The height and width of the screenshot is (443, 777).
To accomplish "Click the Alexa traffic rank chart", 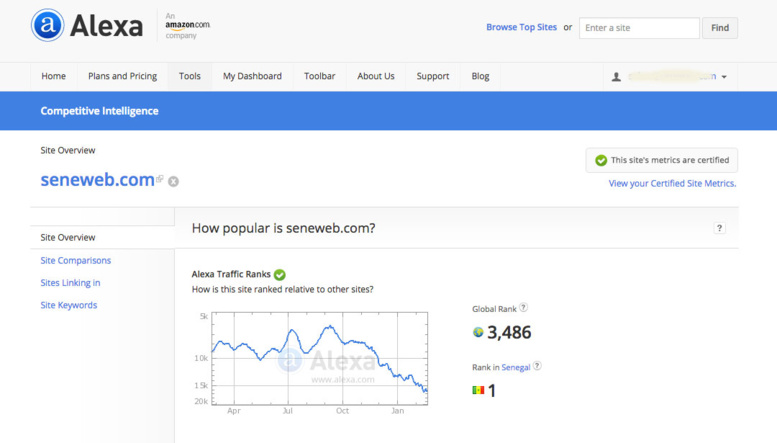I will tap(319, 357).
